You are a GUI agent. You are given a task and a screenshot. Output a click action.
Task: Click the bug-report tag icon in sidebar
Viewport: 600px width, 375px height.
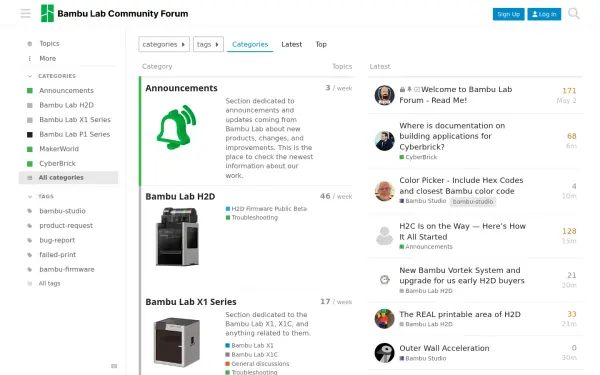29,240
